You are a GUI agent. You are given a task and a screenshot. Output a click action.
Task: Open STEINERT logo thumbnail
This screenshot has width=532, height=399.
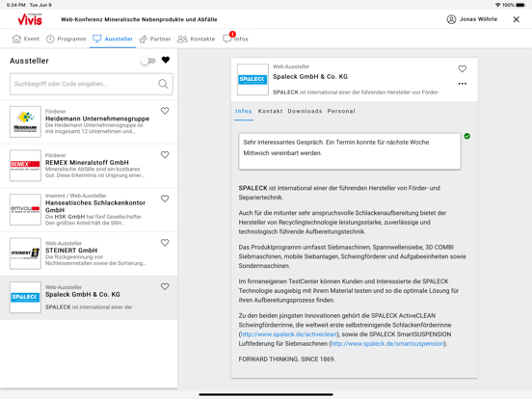25,253
